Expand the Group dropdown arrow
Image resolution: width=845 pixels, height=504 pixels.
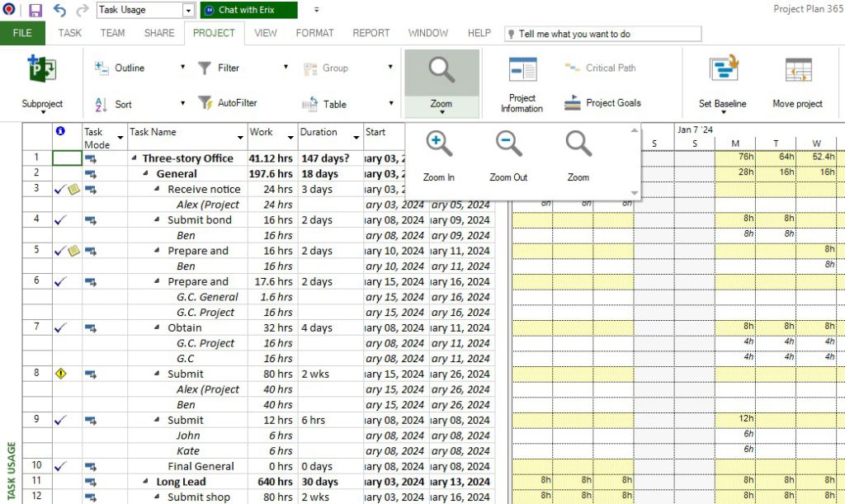(390, 68)
